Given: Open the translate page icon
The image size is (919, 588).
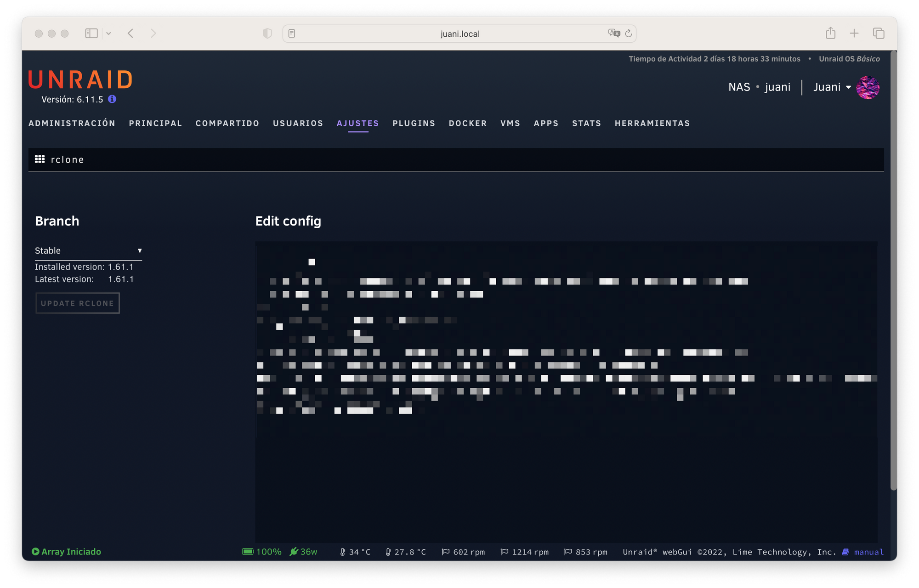Looking at the screenshot, I should click(614, 33).
